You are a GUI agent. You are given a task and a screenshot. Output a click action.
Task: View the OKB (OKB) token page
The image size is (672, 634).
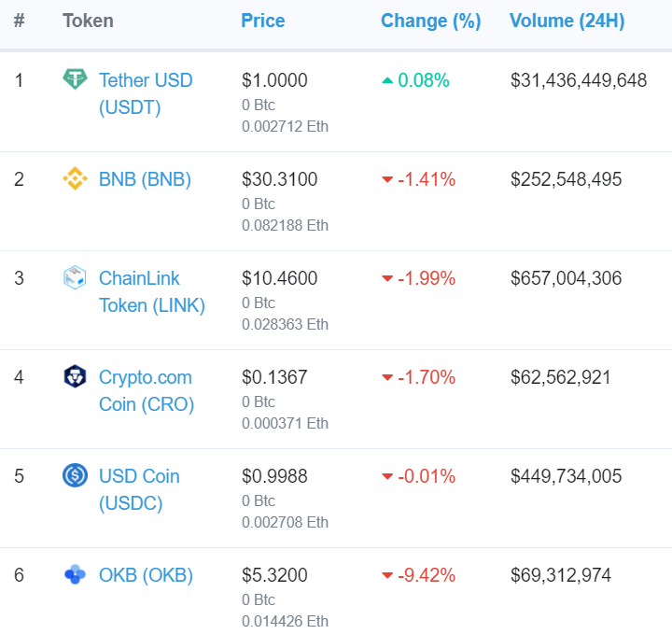click(146, 574)
